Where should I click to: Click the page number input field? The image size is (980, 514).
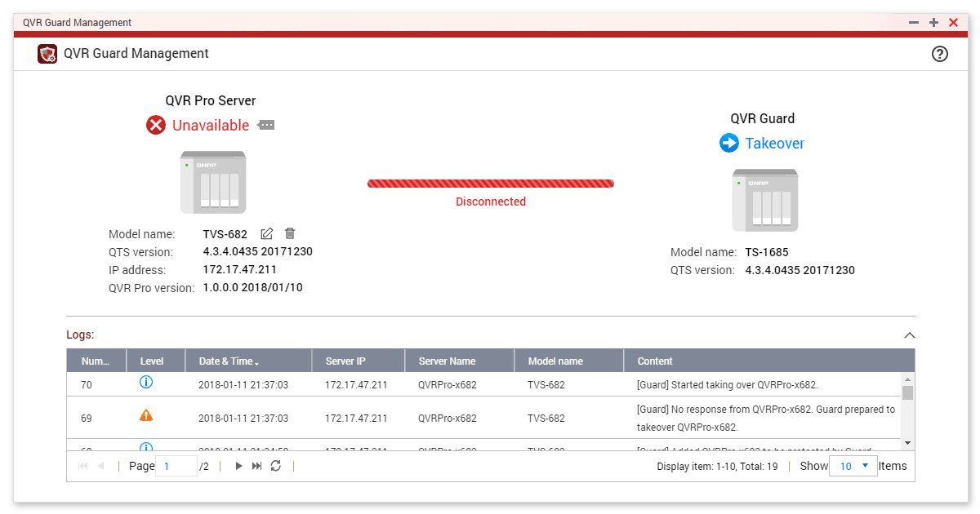click(176, 466)
